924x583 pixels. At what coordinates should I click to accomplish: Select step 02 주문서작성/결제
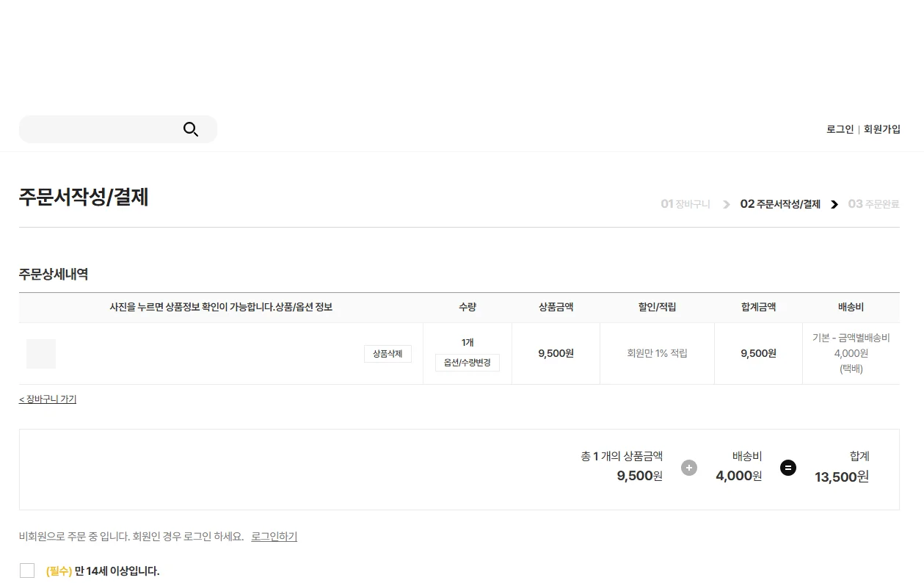point(780,204)
